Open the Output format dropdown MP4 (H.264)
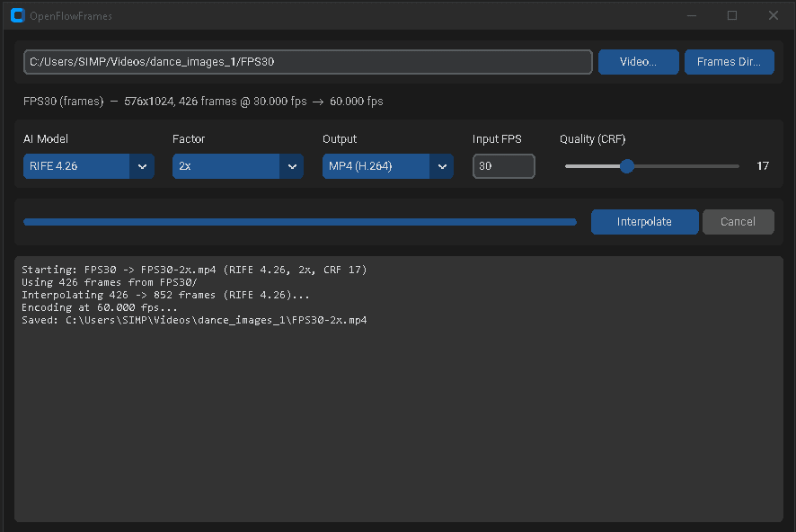796x532 pixels. click(x=387, y=166)
